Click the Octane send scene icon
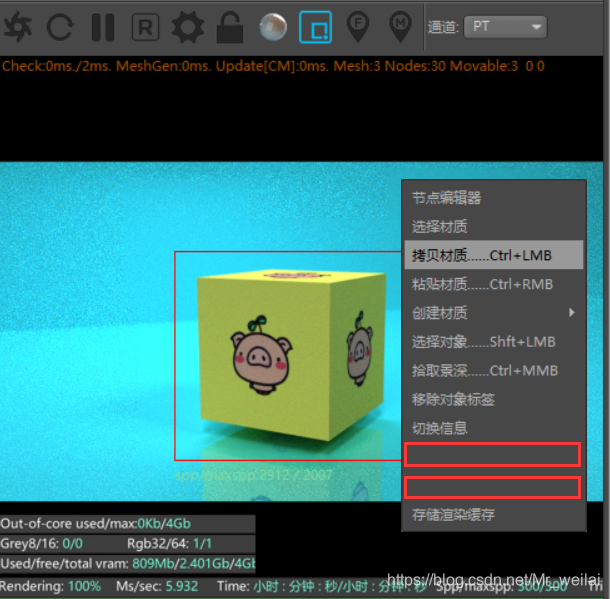 click(x=18, y=27)
